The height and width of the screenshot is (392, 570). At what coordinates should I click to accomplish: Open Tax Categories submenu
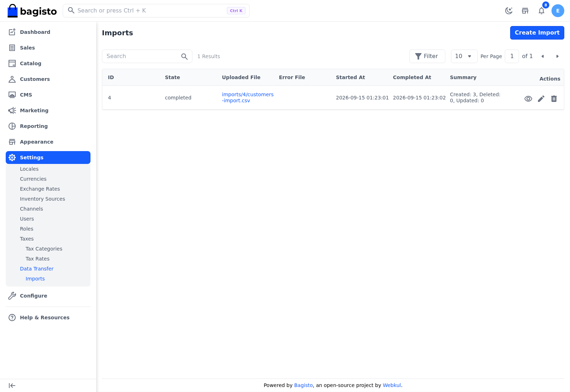[44, 249]
